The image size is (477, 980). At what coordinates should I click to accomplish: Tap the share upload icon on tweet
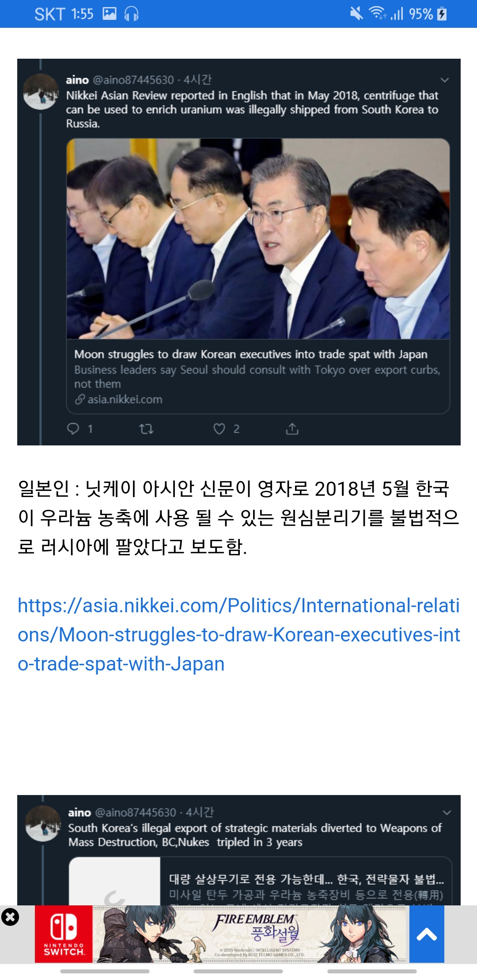[292, 429]
